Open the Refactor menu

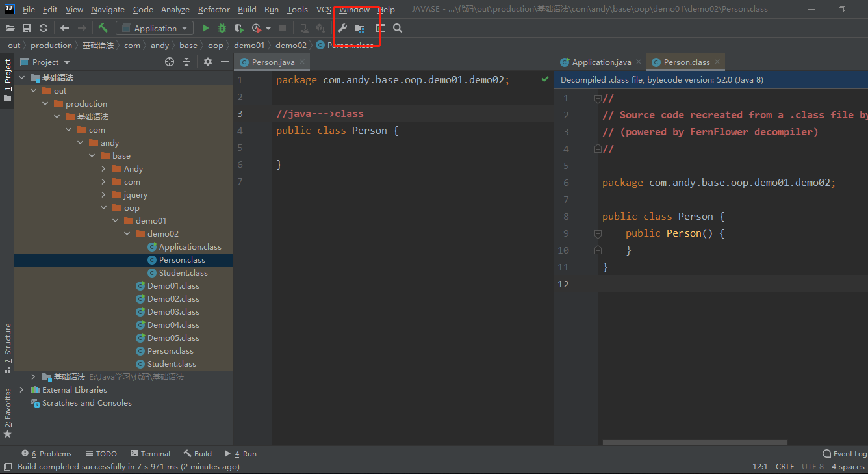(x=214, y=10)
